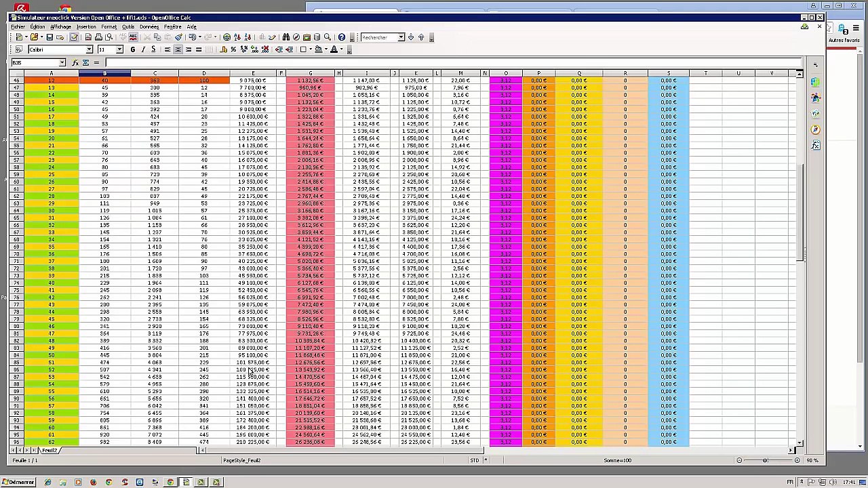Click the Save document icon
868x488 pixels.
coord(49,37)
